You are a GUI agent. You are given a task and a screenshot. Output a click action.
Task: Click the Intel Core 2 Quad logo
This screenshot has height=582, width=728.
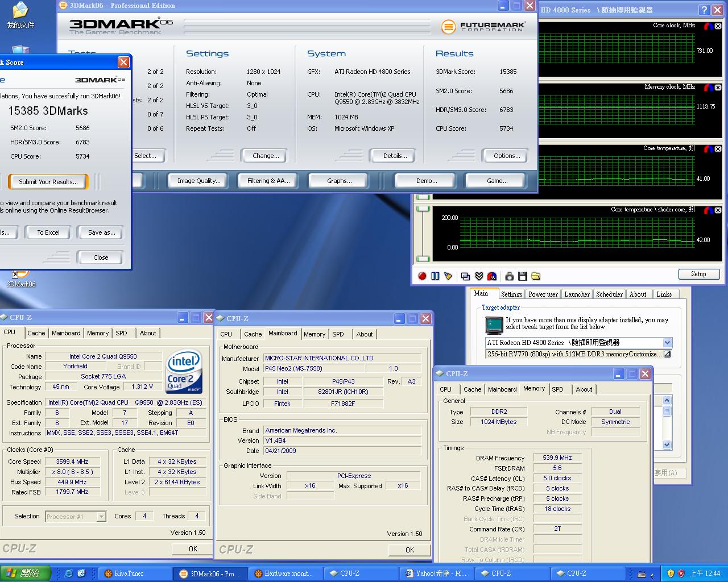tap(184, 372)
